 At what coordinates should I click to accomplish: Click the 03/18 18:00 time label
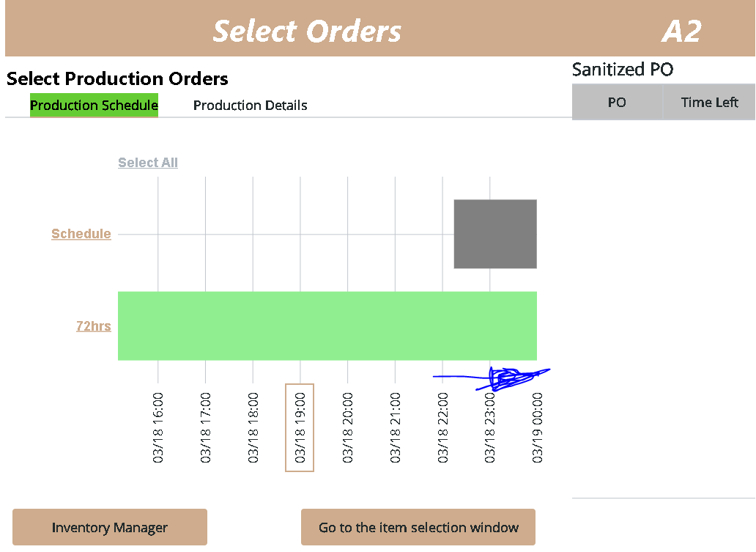tap(253, 427)
